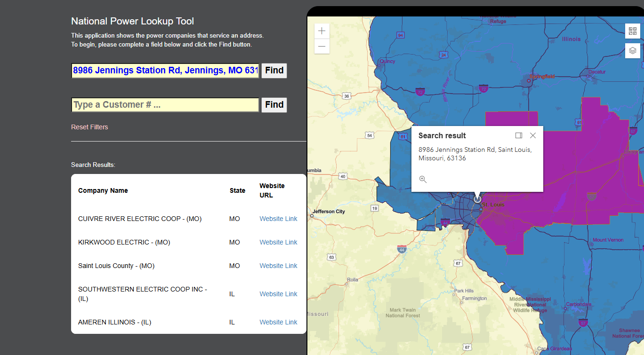Click Reset Filters
Screen dimensions: 644x355
pos(89,127)
